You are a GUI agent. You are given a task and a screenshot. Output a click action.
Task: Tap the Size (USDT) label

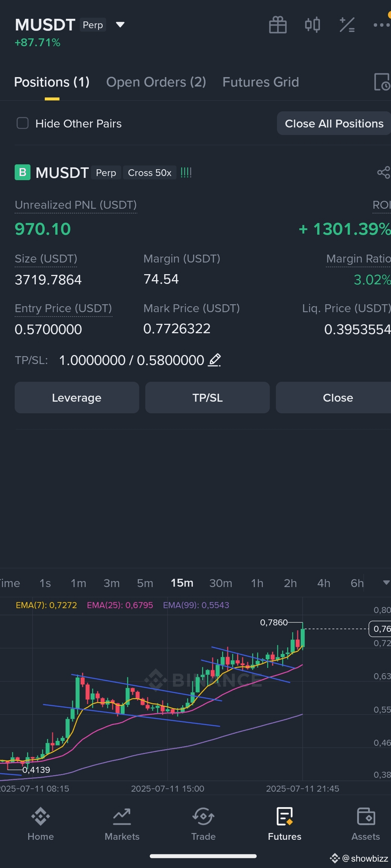pos(46,259)
